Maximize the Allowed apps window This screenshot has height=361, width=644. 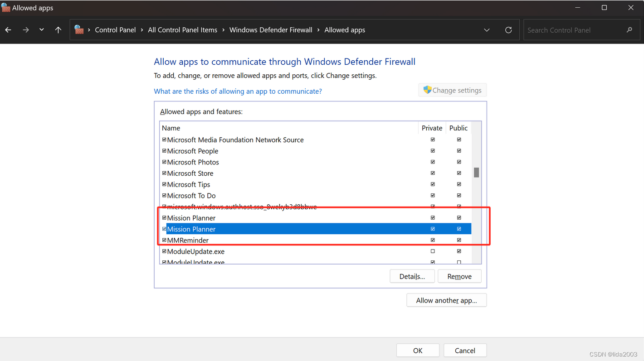604,8
